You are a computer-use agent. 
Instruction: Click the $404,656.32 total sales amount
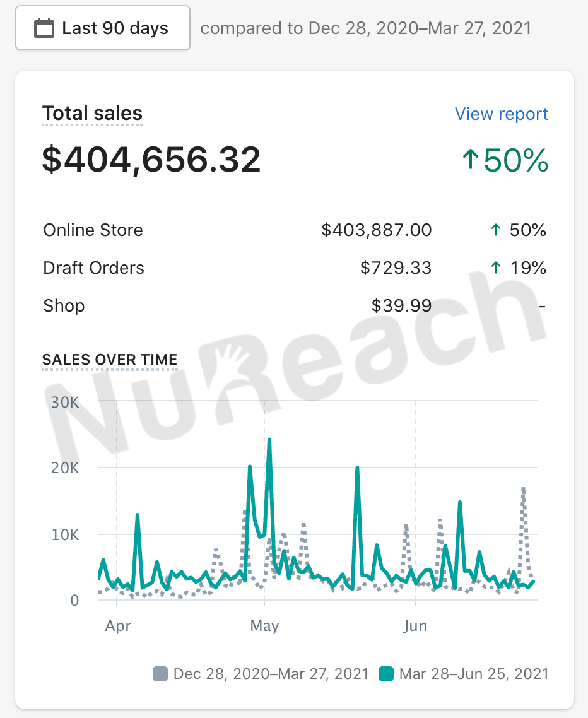point(151,160)
